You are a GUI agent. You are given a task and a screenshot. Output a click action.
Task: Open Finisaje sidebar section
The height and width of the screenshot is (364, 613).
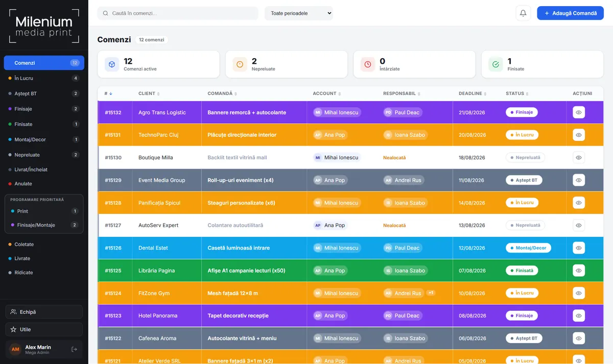[44, 109]
